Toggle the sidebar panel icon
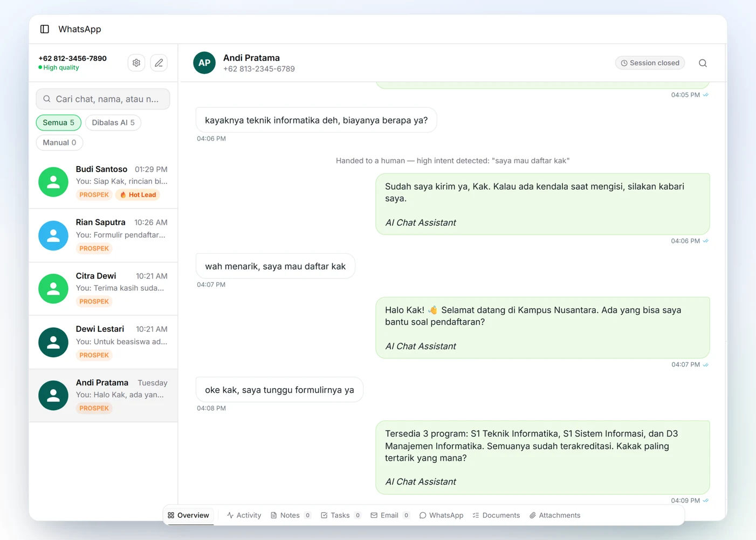 click(x=45, y=29)
